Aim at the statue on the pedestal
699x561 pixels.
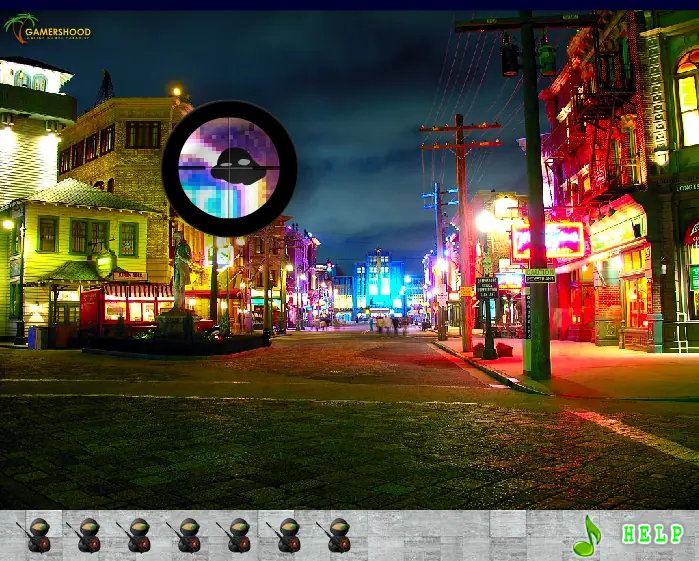181,270
